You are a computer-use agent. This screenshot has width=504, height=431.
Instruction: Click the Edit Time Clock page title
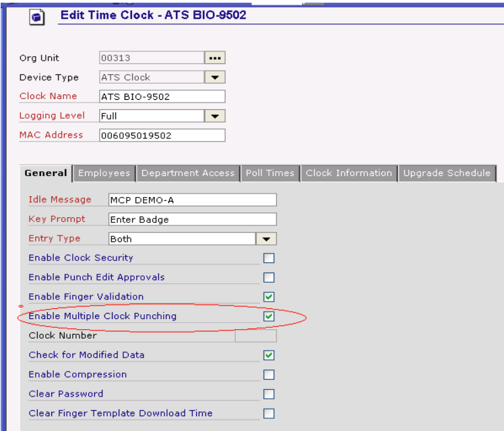(x=154, y=15)
